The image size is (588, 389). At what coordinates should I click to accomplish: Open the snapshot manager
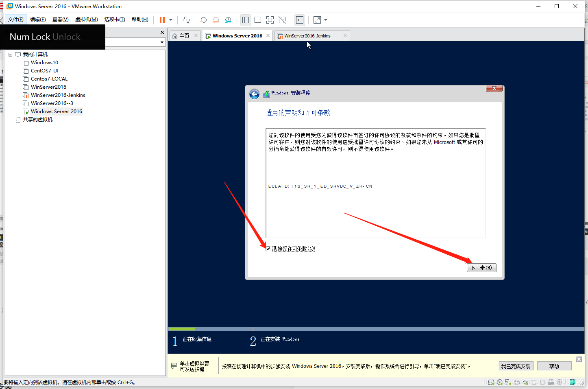pyautogui.click(x=228, y=20)
